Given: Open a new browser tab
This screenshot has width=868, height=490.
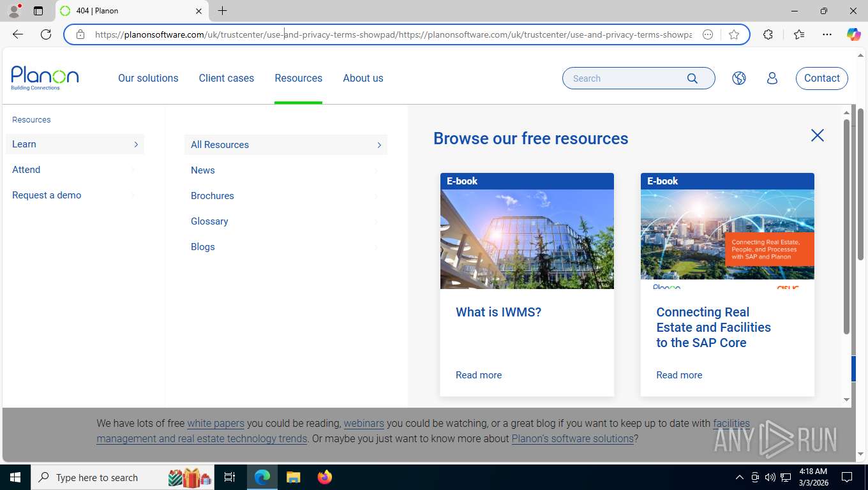Looking at the screenshot, I should (222, 11).
